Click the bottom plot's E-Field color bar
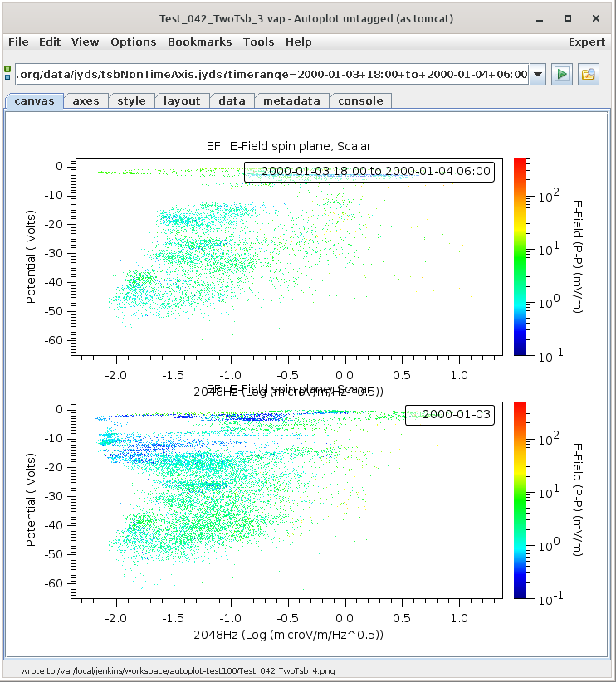Image resolution: width=616 pixels, height=682 pixels. pos(521,499)
